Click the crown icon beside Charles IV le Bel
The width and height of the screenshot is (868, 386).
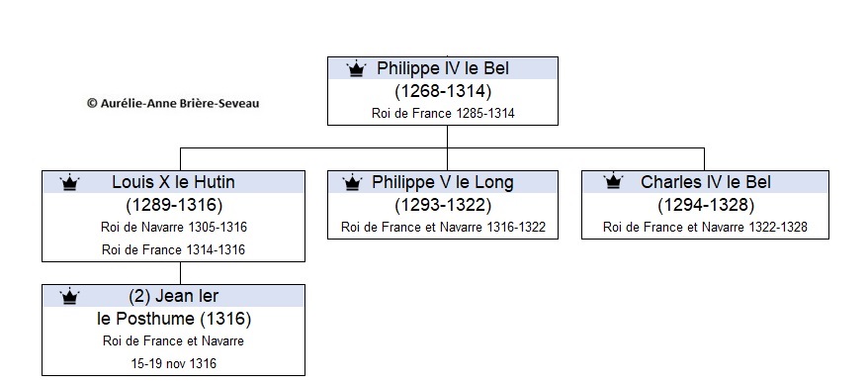click(x=613, y=181)
